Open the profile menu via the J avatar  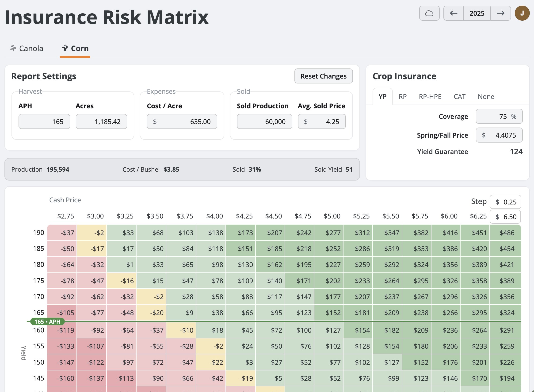522,14
